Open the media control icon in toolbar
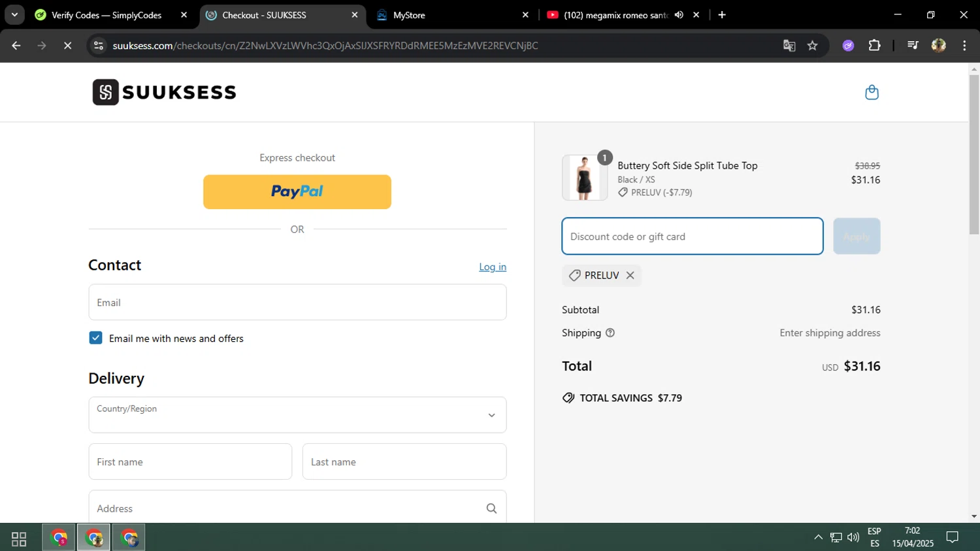Viewport: 980px width, 551px height. pos(913,45)
